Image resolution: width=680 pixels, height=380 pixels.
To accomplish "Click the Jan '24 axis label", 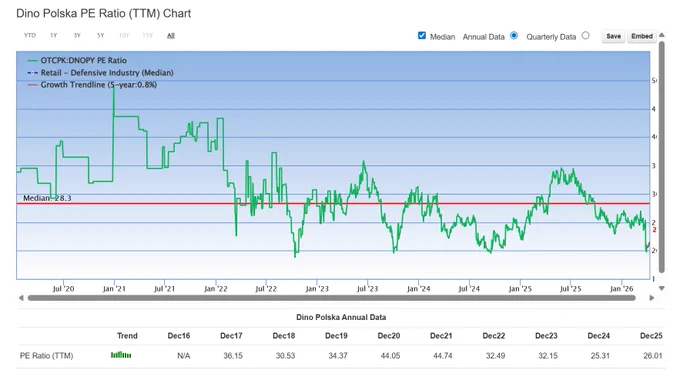I will (418, 288).
